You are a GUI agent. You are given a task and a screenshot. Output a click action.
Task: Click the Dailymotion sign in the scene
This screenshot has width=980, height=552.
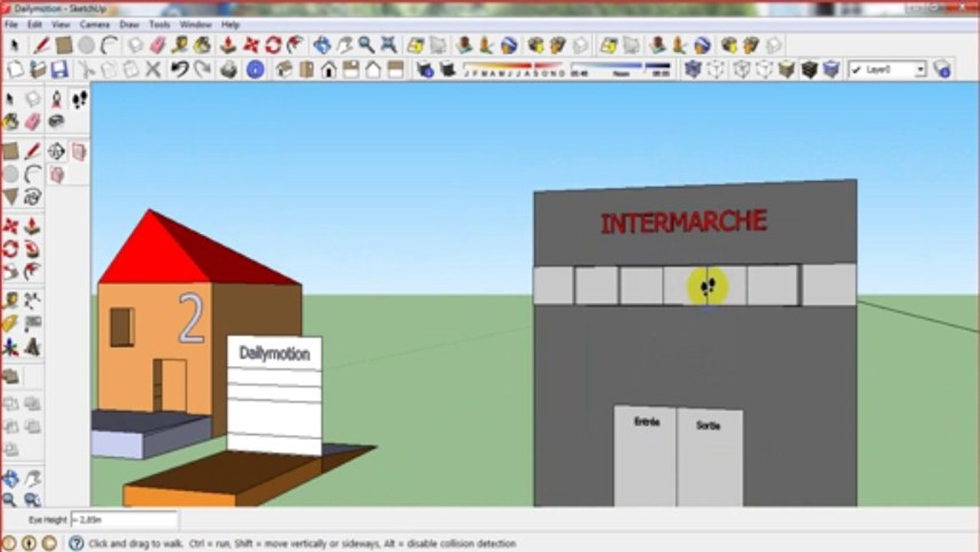tap(274, 394)
